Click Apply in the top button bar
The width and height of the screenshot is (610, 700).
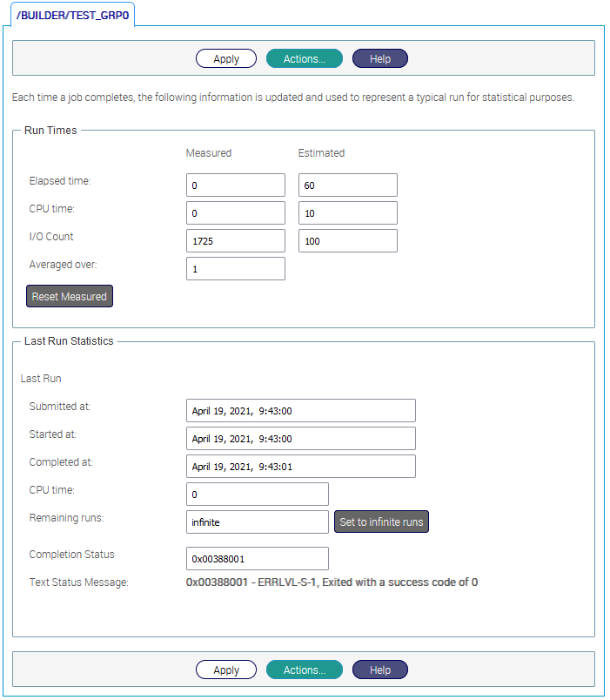click(226, 59)
